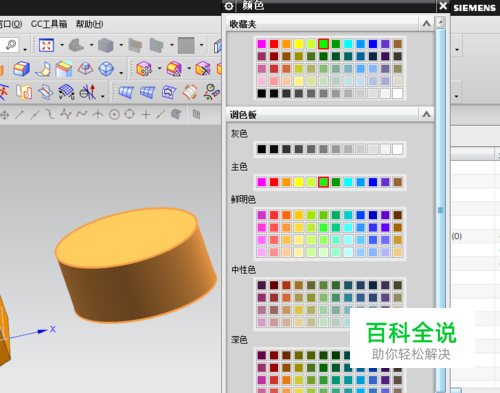Screen dimensions: 500x393
Task: Click the blue surface patch icon
Action: (x=126, y=92)
